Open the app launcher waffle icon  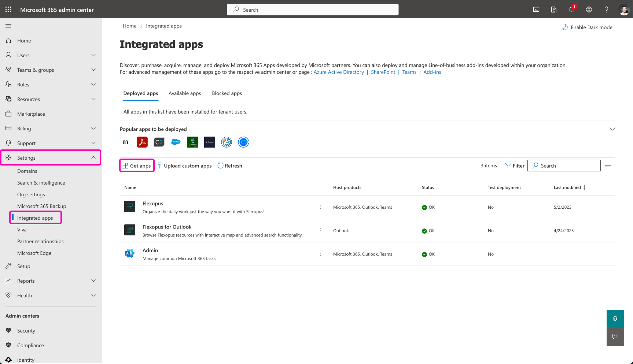(8, 10)
